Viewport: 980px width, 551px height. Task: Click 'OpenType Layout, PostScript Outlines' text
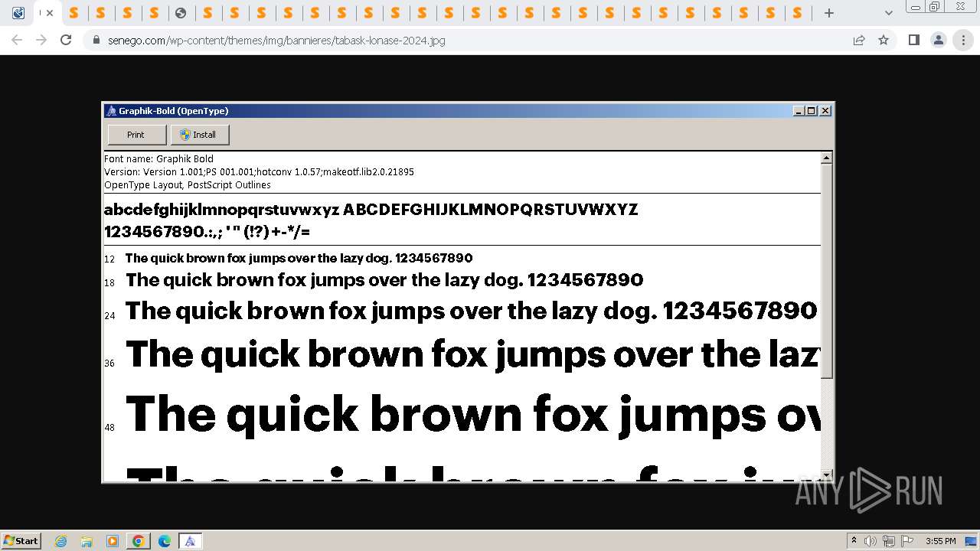pyautogui.click(x=188, y=185)
